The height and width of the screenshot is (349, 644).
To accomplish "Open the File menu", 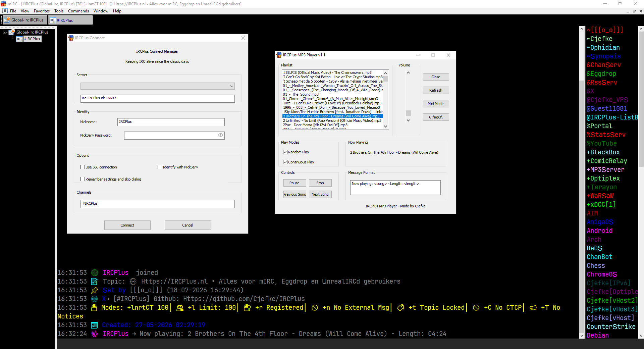I will [x=13, y=11].
